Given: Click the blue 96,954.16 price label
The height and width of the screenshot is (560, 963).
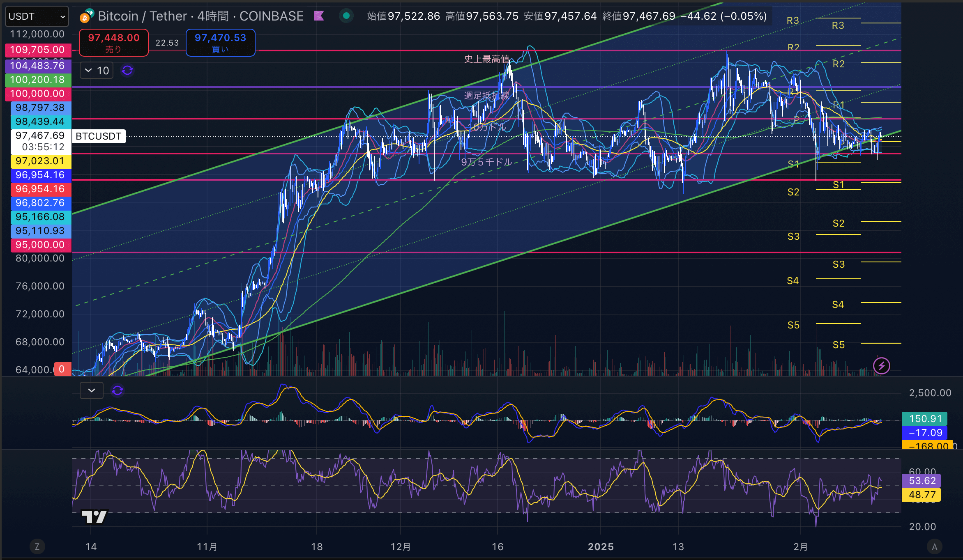Looking at the screenshot, I should [41, 175].
